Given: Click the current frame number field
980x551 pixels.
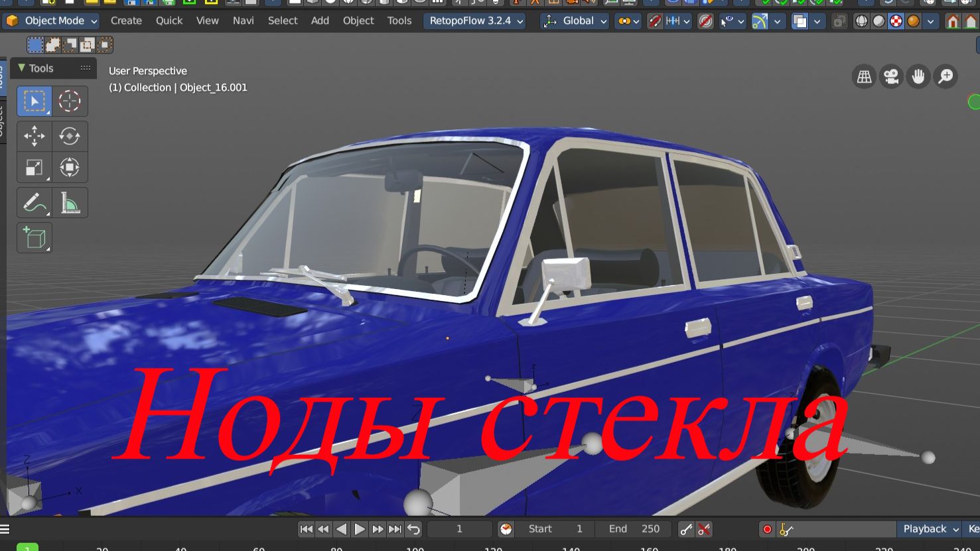Looking at the screenshot, I should click(x=459, y=529).
